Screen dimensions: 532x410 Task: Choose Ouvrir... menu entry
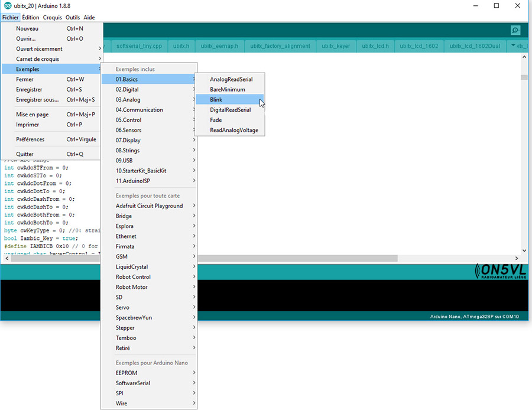52,38
